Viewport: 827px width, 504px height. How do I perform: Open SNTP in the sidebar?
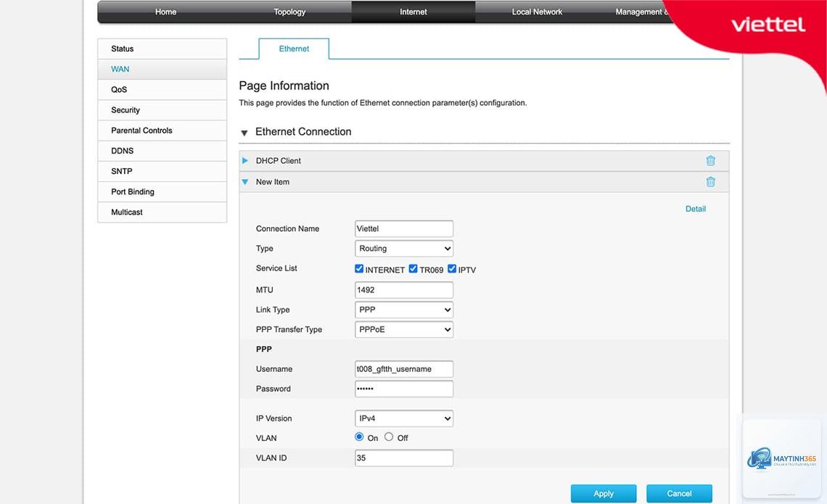point(162,171)
